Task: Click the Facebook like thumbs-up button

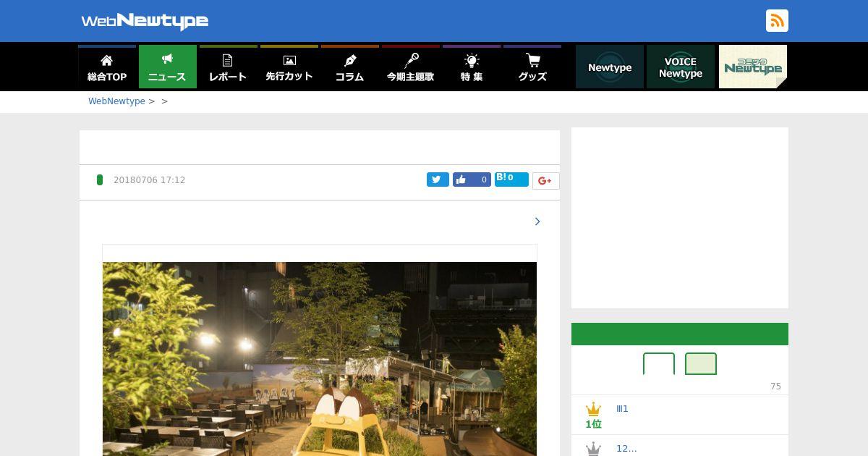Action: [x=472, y=180]
